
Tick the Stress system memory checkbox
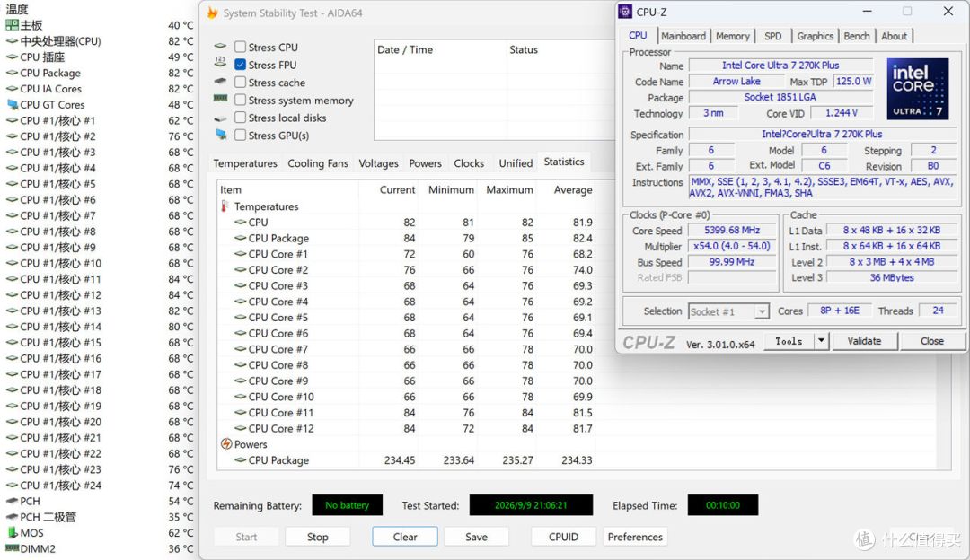(x=240, y=100)
